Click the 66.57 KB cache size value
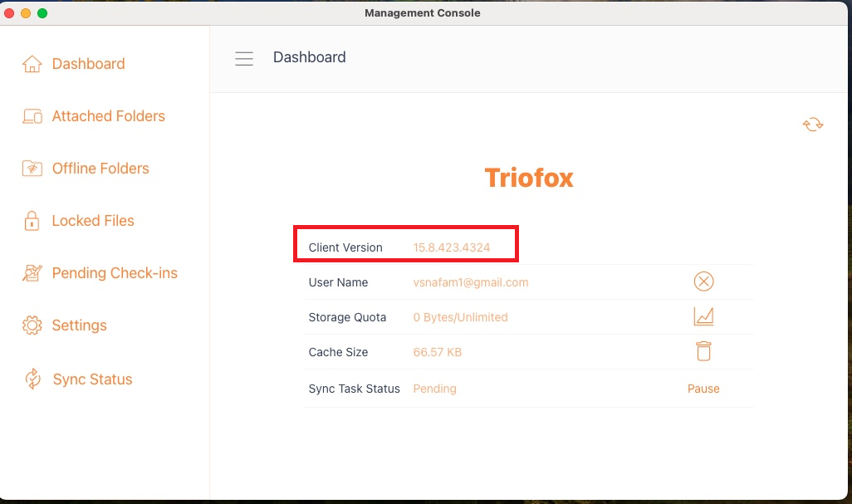 (x=438, y=352)
